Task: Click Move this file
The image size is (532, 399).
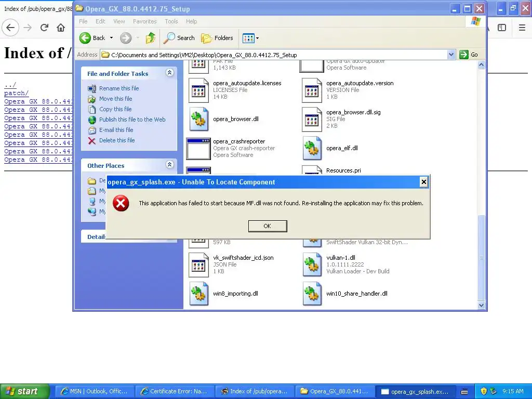Action: [x=116, y=99]
